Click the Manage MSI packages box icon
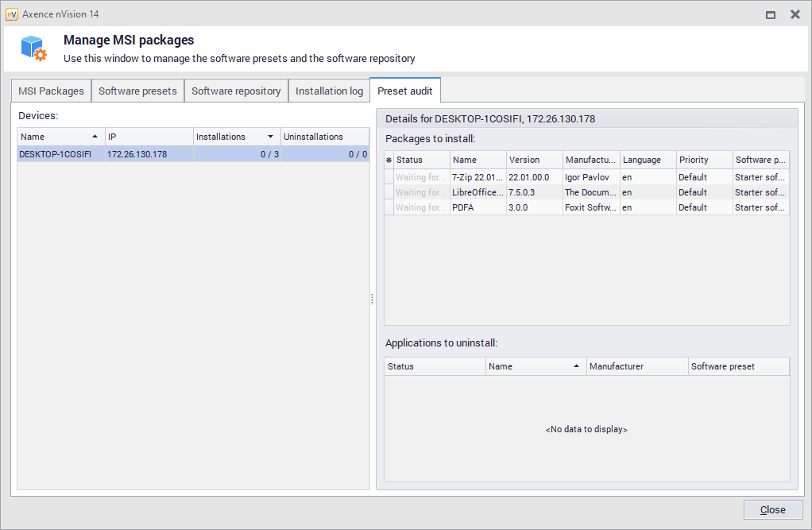 coord(33,48)
